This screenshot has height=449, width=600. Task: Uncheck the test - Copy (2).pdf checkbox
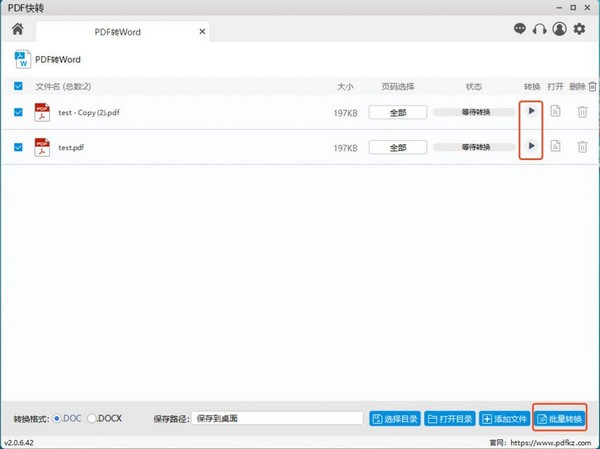coord(19,113)
